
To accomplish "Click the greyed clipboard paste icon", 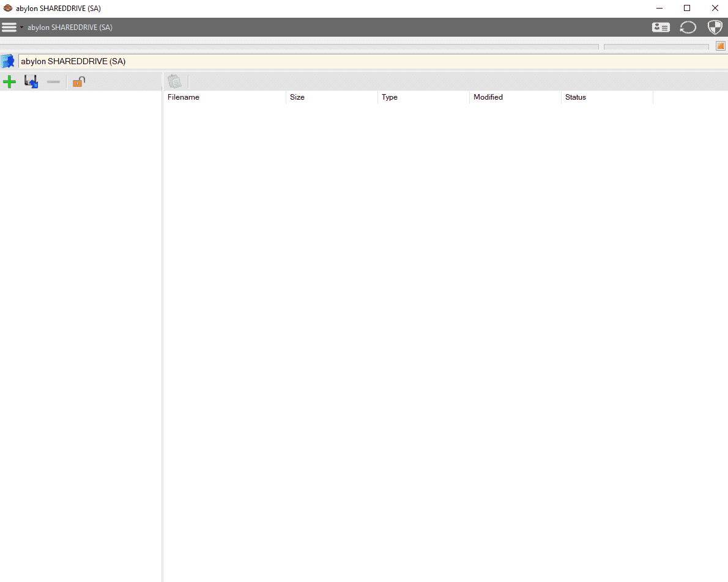I will point(174,81).
